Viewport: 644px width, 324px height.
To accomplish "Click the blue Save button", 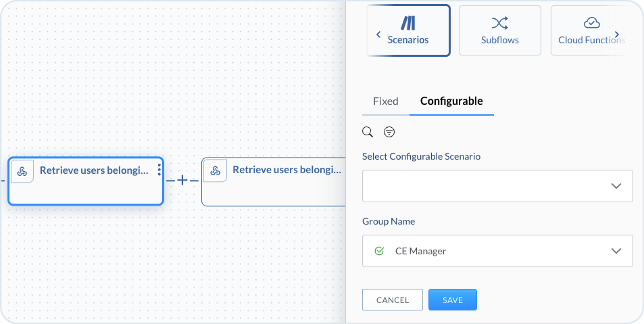I will tap(452, 300).
